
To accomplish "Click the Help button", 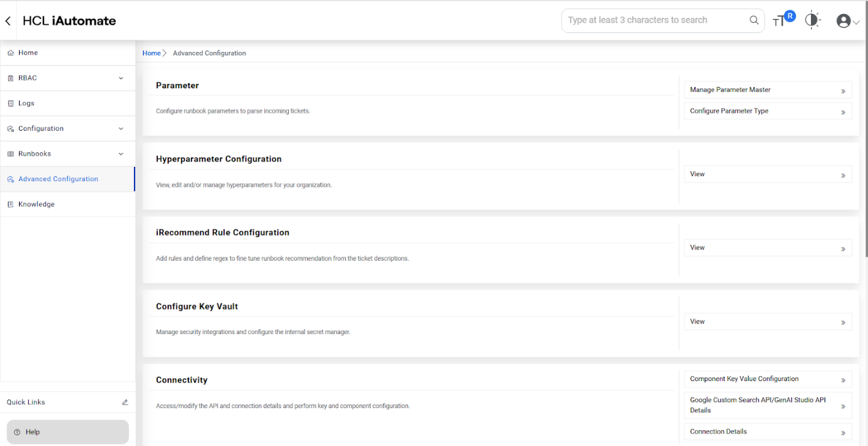I will [x=67, y=432].
